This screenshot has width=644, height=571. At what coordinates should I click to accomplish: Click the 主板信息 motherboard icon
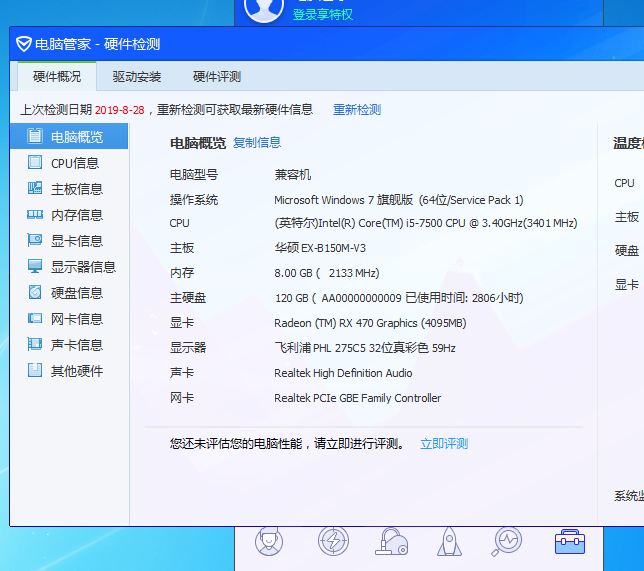pos(35,188)
